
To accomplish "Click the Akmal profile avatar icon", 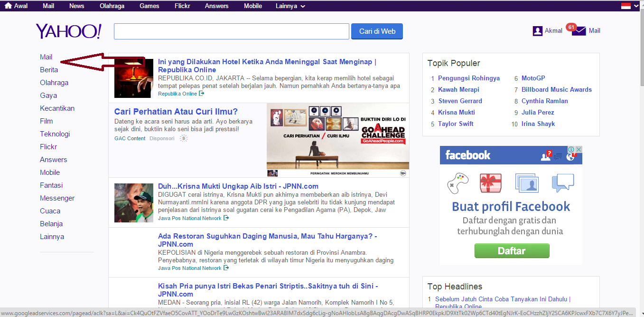I will (x=537, y=31).
